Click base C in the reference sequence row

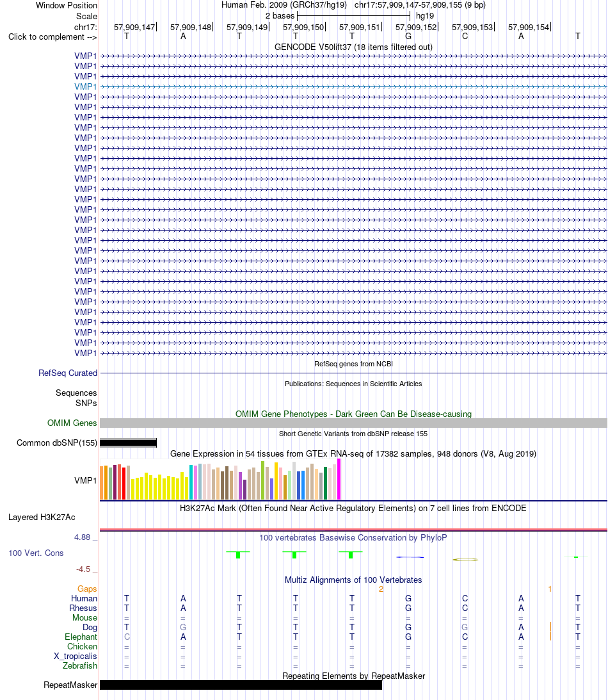[465, 36]
